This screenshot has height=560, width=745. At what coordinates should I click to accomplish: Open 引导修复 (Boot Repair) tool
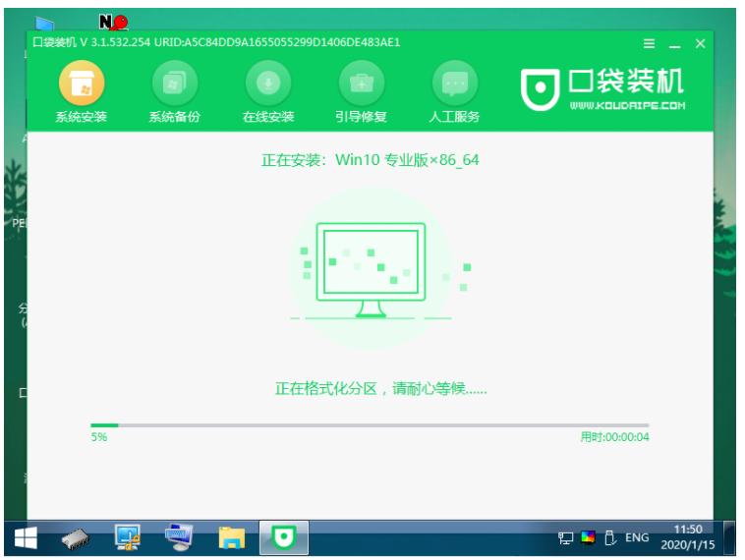(361, 91)
